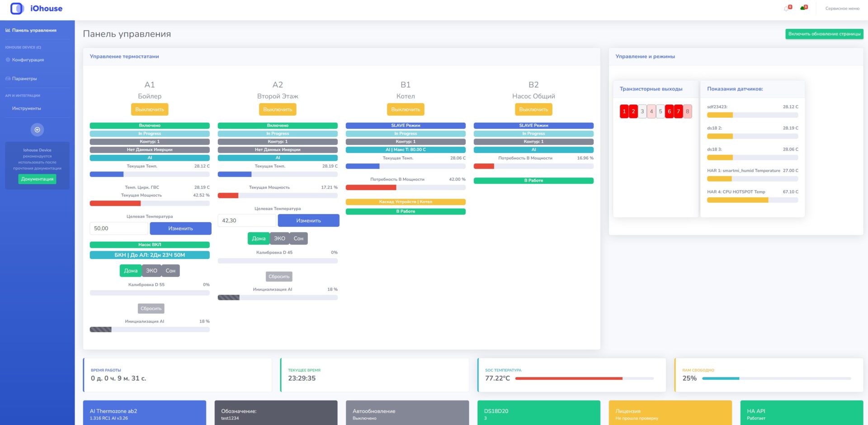This screenshot has height=425, width=868.
Task: Click the Конфигурация gear icon in sidebar
Action: [8, 60]
